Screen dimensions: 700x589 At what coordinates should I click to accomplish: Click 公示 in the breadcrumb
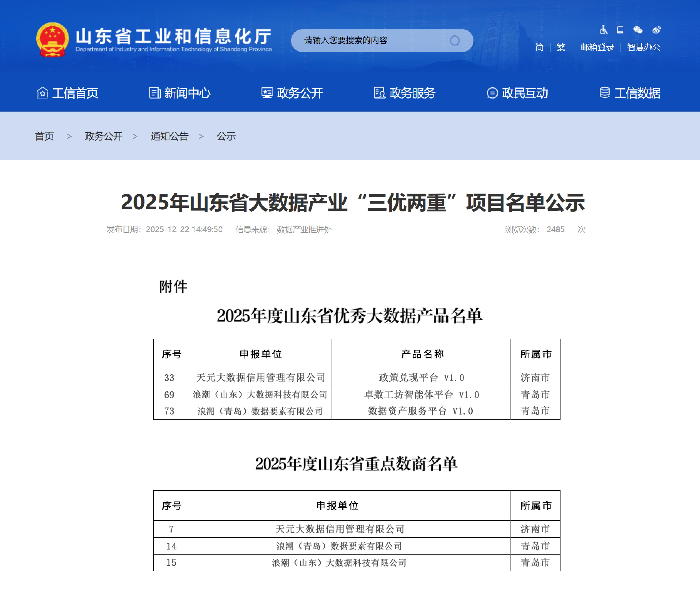226,136
